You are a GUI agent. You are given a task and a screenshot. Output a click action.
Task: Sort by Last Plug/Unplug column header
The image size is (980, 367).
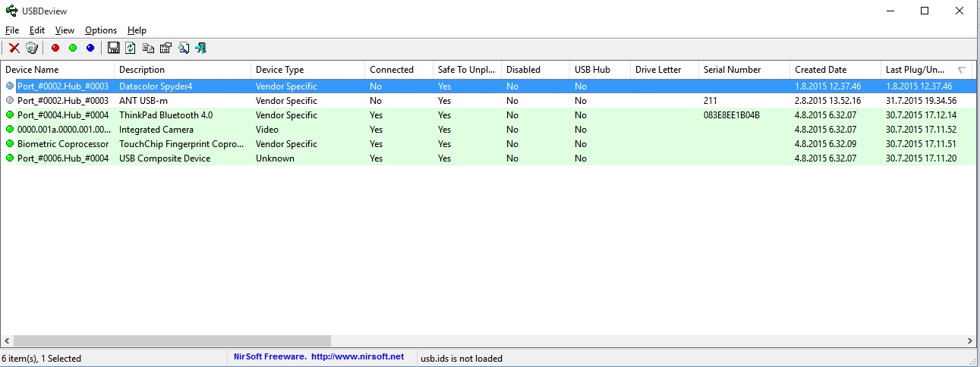click(928, 70)
